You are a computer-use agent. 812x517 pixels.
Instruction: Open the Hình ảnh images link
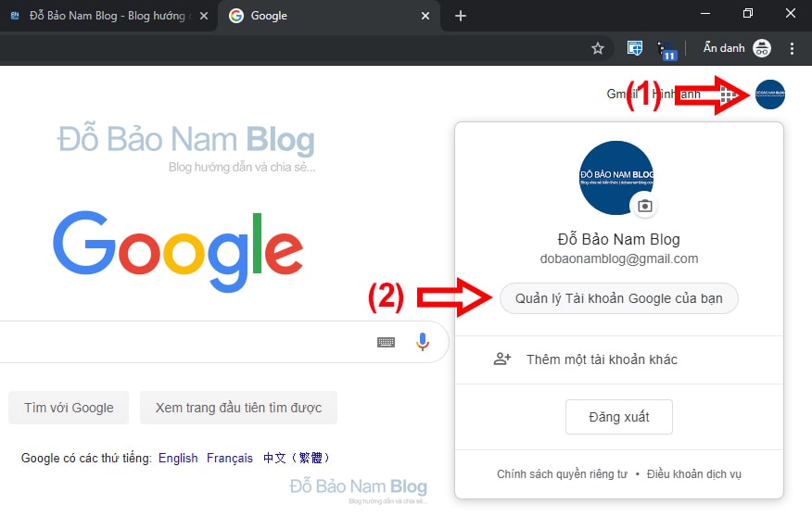point(676,95)
